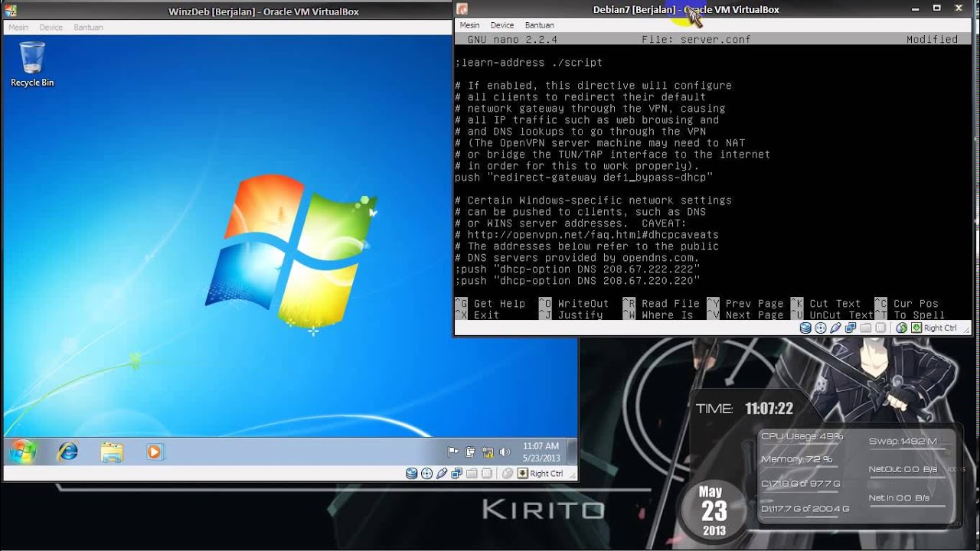Click the push redirect-gateway line in nano

coord(584,178)
